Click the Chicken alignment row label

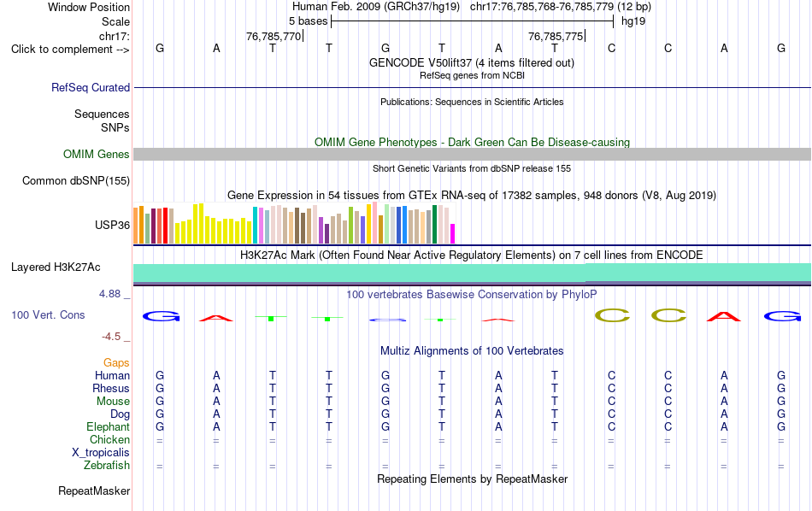pos(109,439)
